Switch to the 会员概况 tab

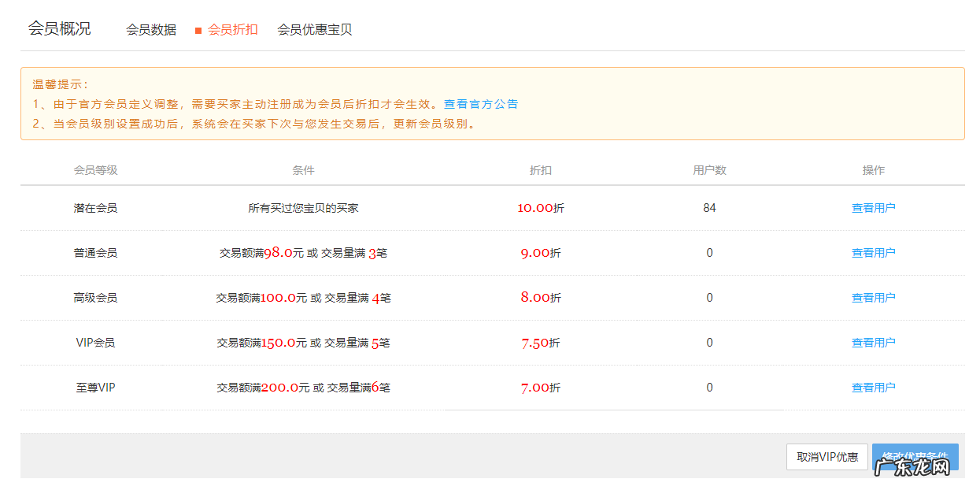(60, 28)
